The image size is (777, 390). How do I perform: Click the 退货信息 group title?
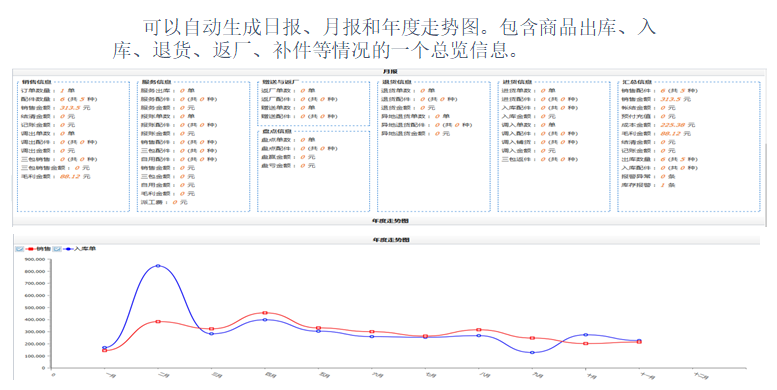(397, 82)
